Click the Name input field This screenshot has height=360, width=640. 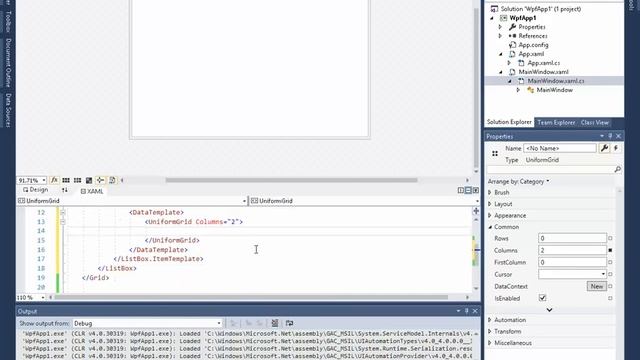tap(560, 148)
